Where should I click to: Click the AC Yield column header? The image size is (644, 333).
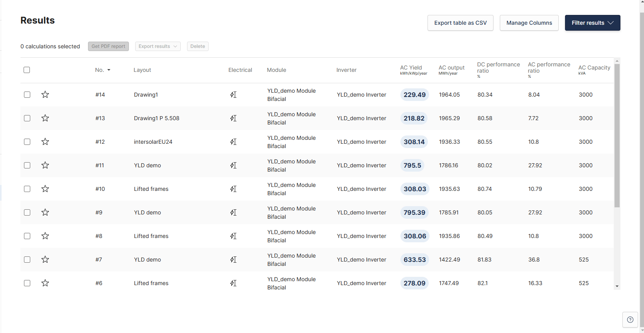pyautogui.click(x=413, y=70)
